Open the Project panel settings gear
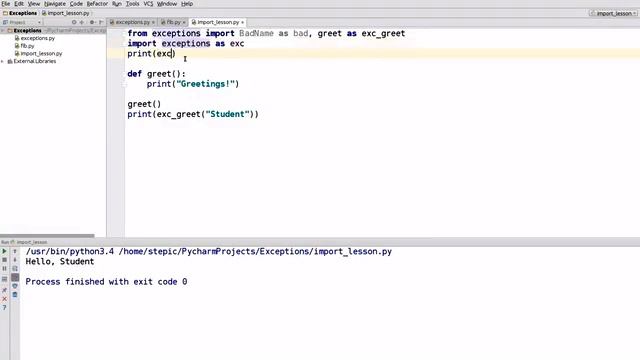Image resolution: width=640 pixels, height=360 pixels. click(92, 22)
